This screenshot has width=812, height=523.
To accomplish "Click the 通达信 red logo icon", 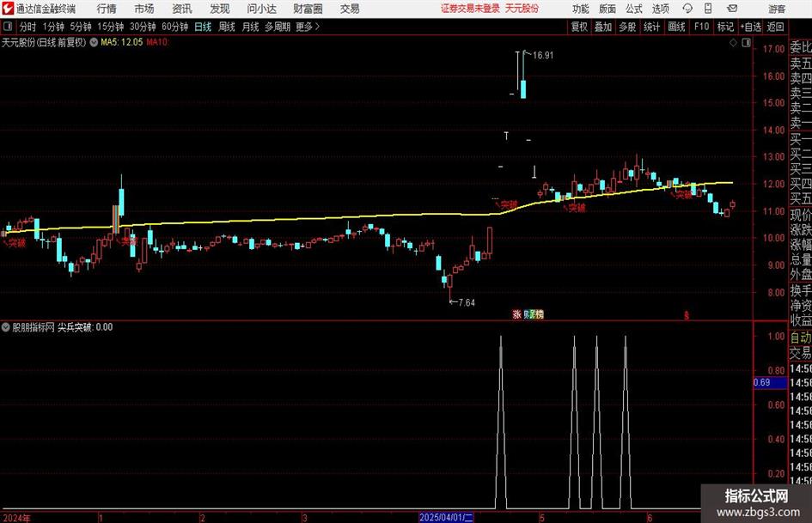I will pyautogui.click(x=8, y=9).
